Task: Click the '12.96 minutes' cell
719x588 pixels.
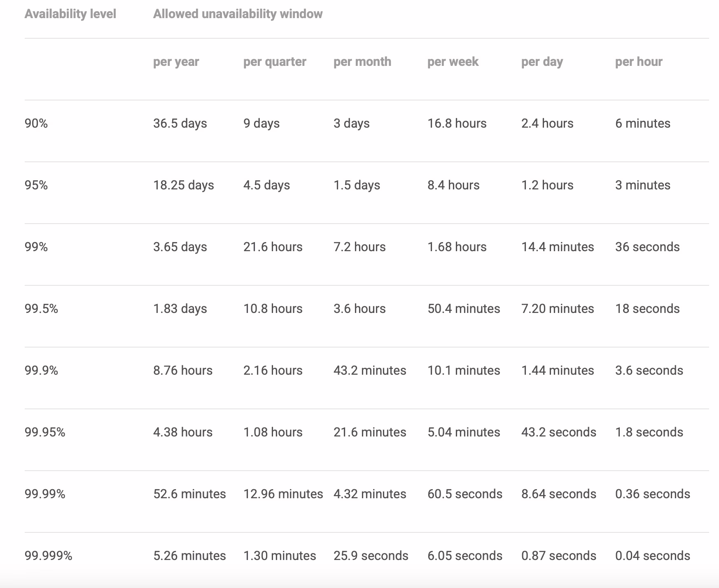Action: coord(283,494)
